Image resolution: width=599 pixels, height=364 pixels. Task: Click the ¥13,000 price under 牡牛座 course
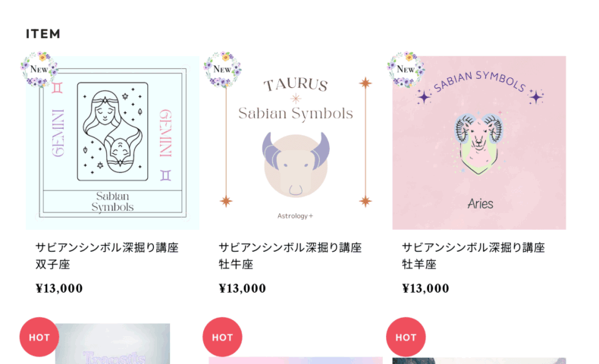point(242,288)
